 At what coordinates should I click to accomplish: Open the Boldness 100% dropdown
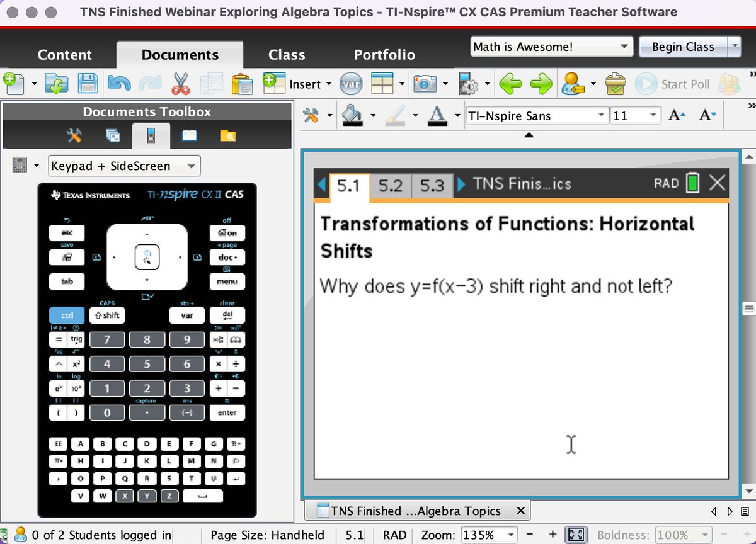tap(684, 535)
